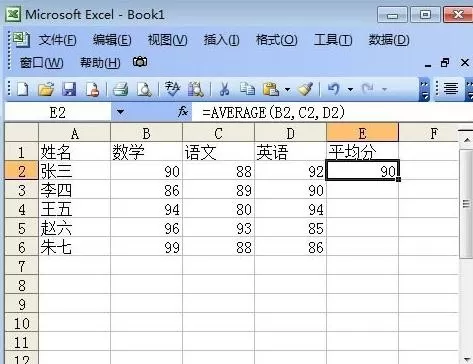Click the Excel icon in the title bar
This screenshot has height=364, width=473.
(x=13, y=14)
